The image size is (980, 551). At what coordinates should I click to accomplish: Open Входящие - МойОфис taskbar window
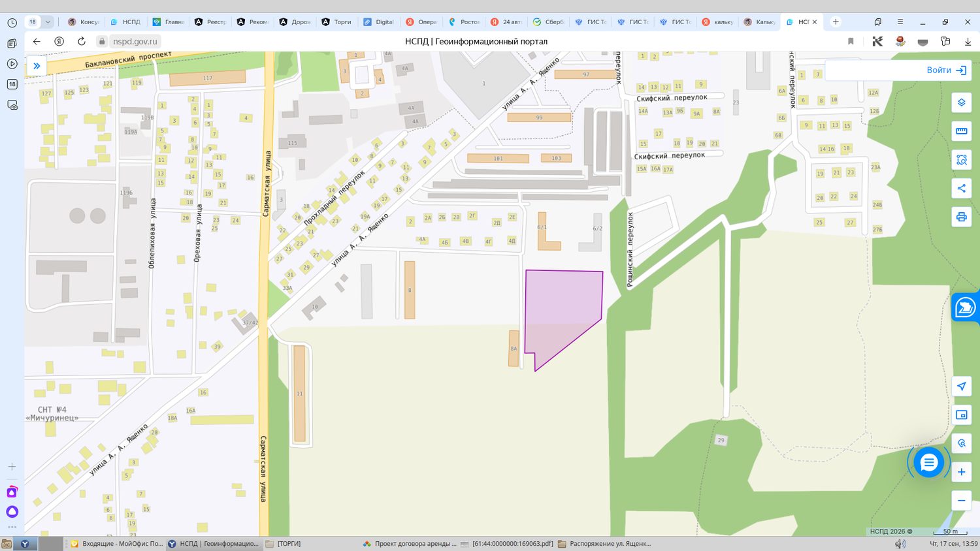(116, 543)
